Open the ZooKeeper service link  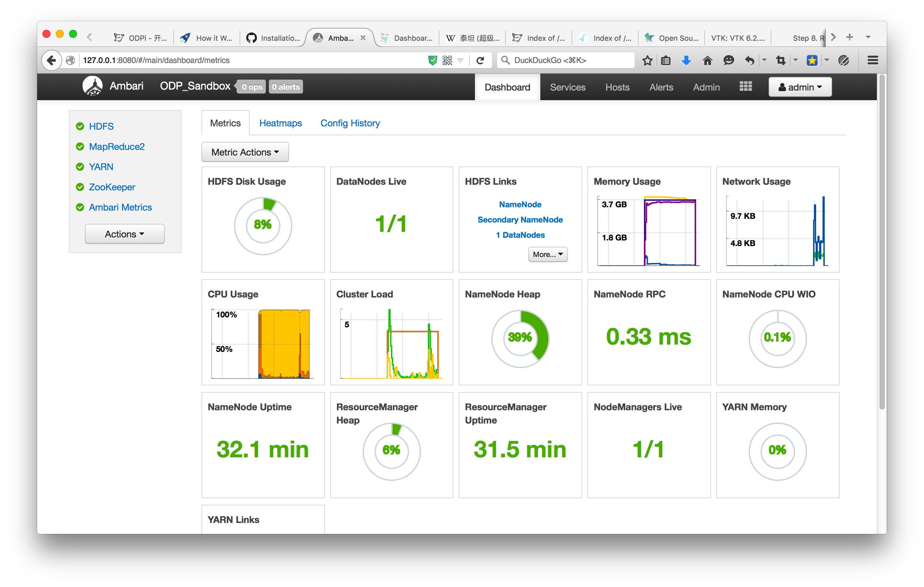click(112, 187)
